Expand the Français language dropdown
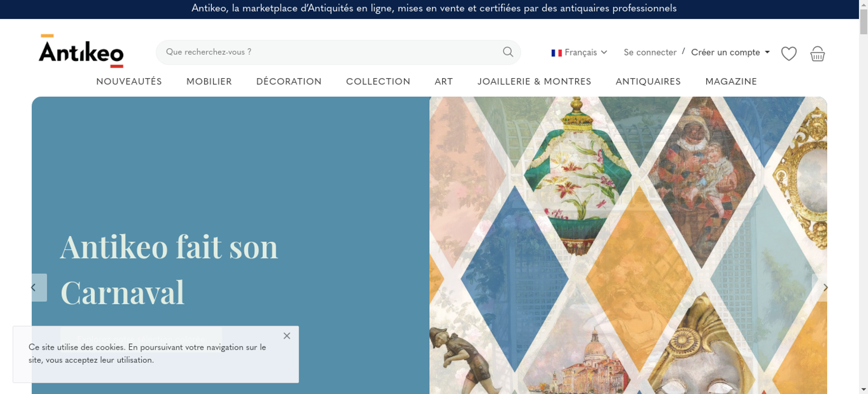This screenshot has height=394, width=868. (579, 53)
